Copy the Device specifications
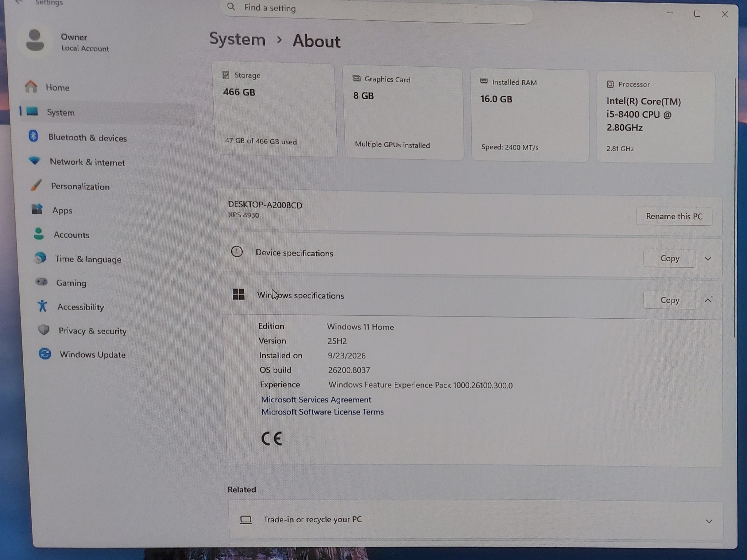 tap(670, 258)
